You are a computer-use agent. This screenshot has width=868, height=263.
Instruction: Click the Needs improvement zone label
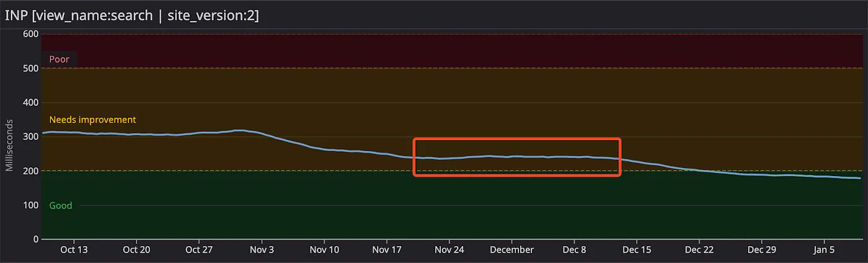pyautogui.click(x=92, y=120)
